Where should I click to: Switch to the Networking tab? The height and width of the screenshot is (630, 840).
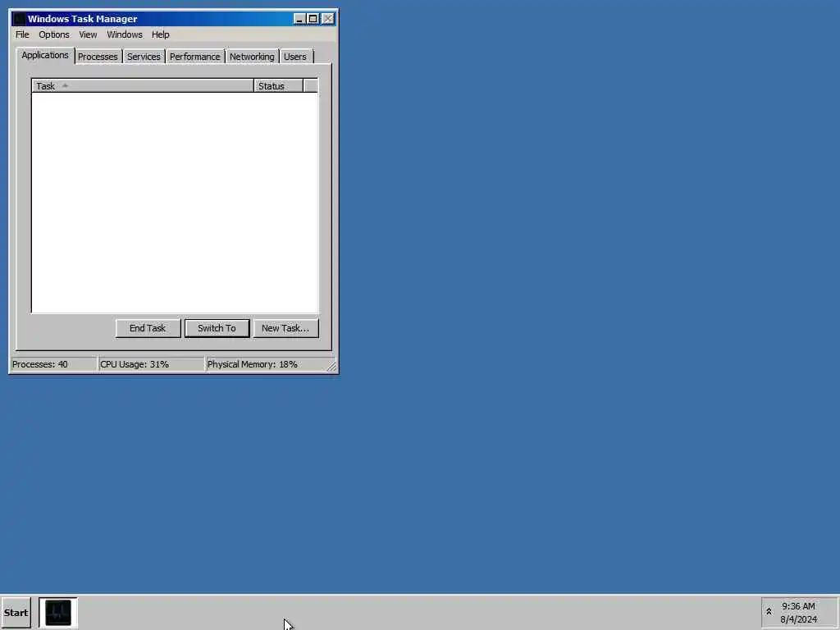(x=252, y=57)
